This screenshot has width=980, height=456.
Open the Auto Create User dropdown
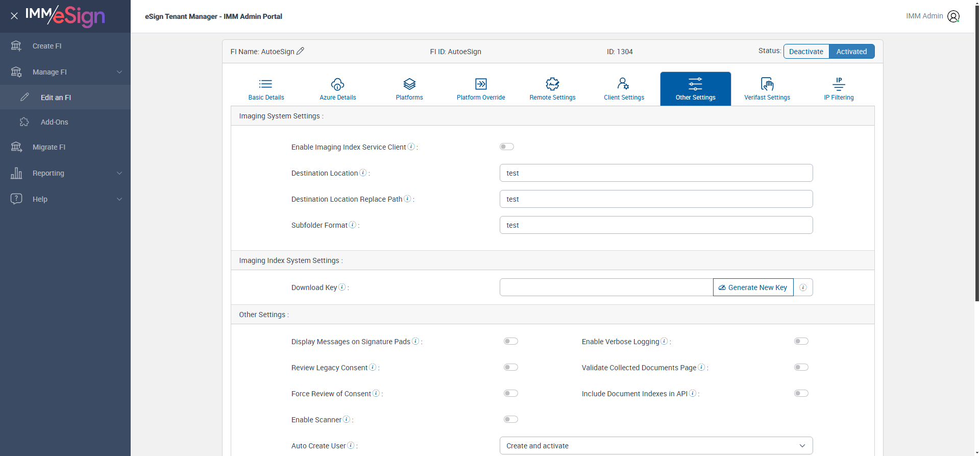click(656, 446)
